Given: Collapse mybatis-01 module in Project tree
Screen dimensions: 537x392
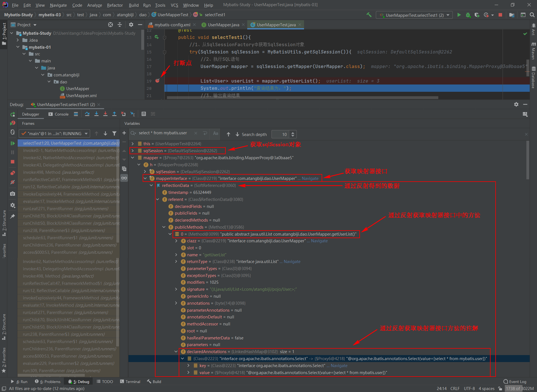Looking at the screenshot, I should click(x=18, y=47).
